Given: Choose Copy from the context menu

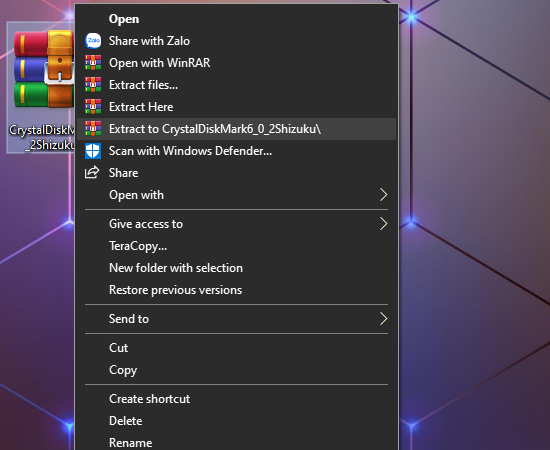Looking at the screenshot, I should point(236,370).
